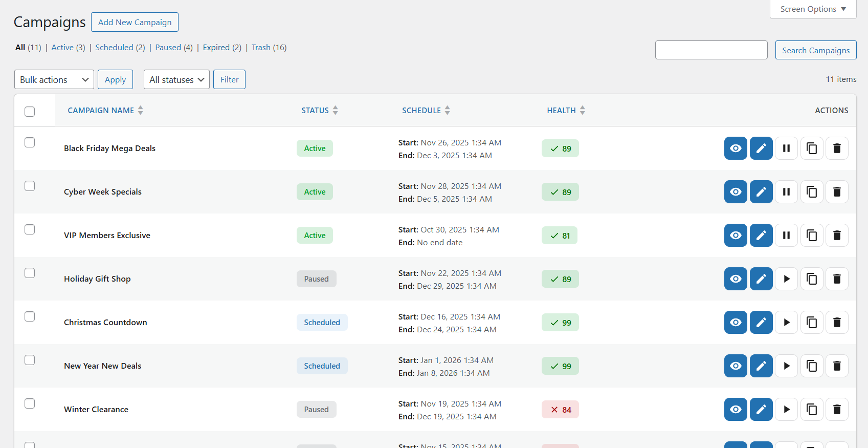Resume the Holiday Gift Shop campaign
This screenshot has width=868, height=448.
[x=787, y=279]
